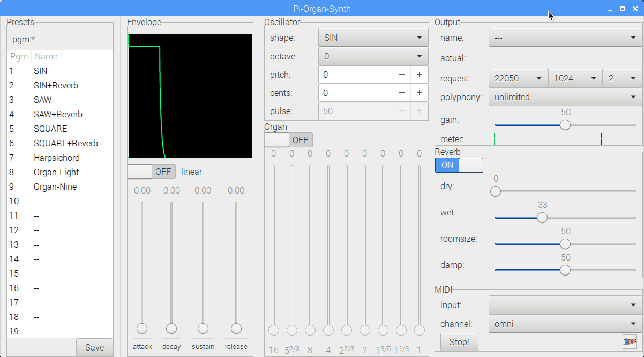Click the attack slider handle
This screenshot has width=644, height=357.
point(142,329)
